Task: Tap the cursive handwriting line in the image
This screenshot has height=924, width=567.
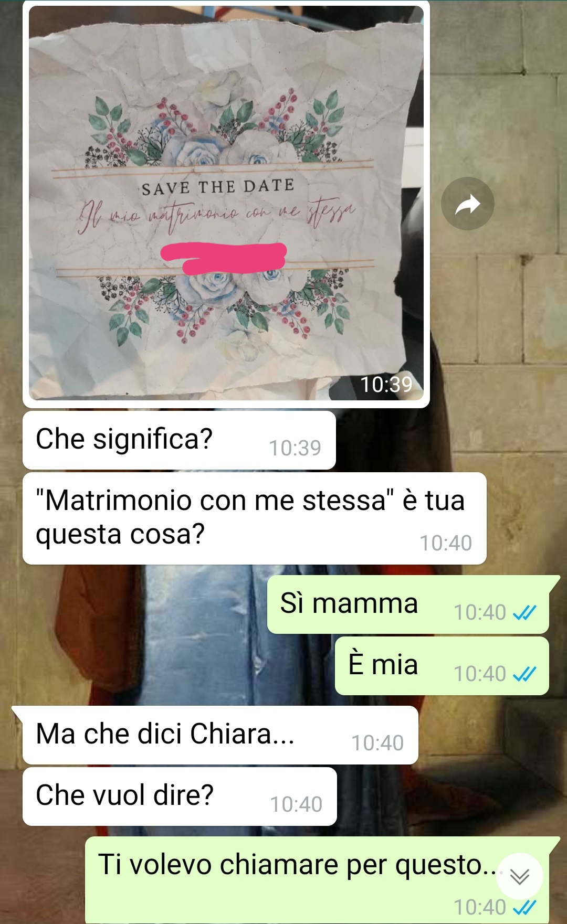Action: point(217,214)
